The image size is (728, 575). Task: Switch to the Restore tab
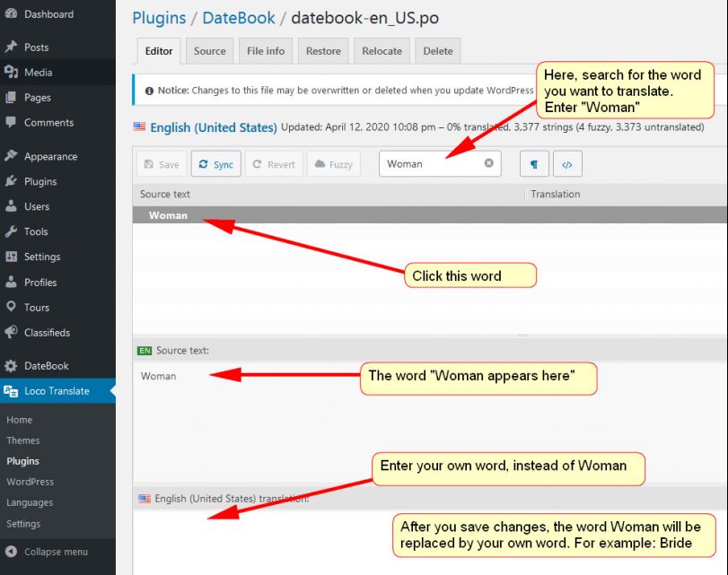[323, 51]
